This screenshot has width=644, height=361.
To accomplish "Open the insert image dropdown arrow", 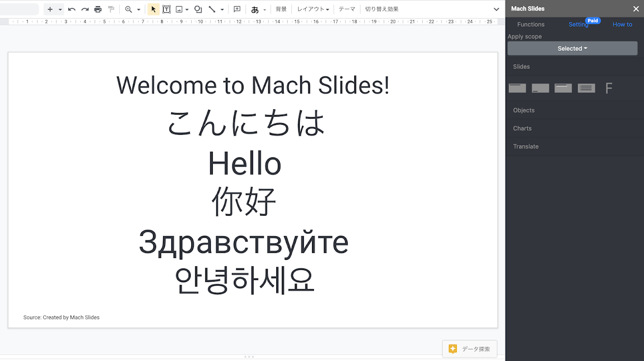I will (x=187, y=10).
